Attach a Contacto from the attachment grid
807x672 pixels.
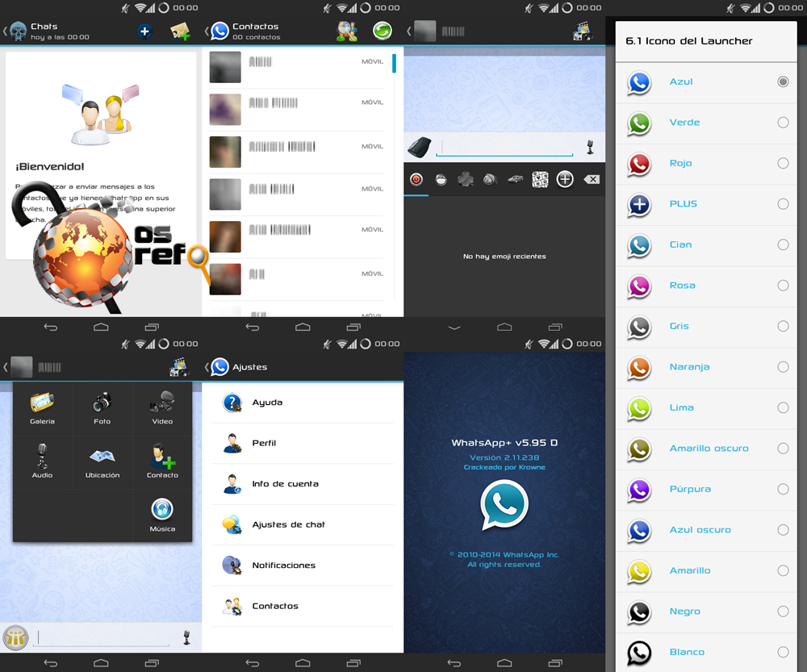point(163,461)
